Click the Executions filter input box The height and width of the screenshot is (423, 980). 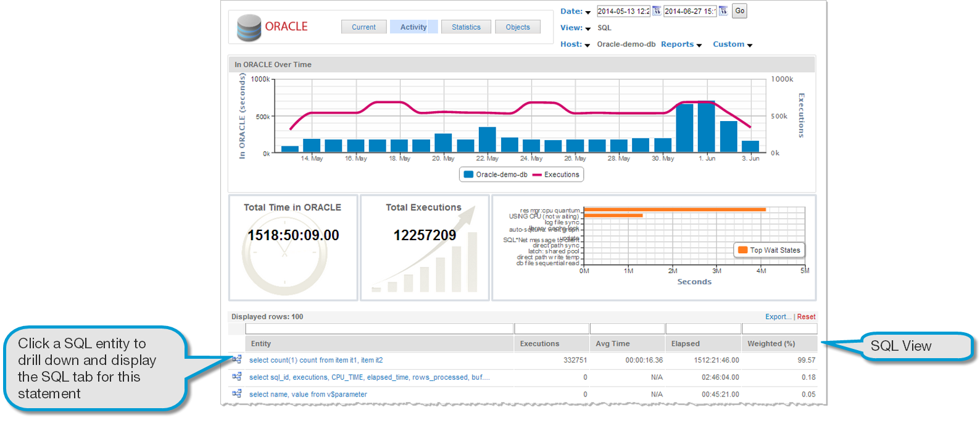(552, 329)
